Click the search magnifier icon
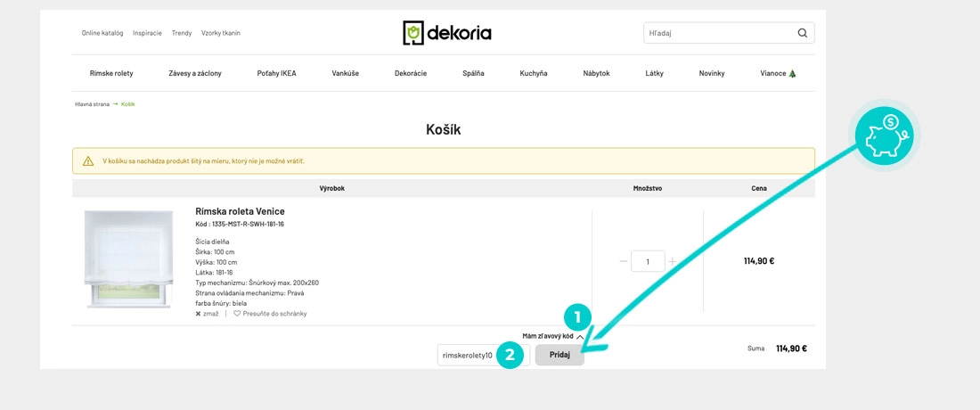The height and width of the screenshot is (410, 980). (802, 34)
